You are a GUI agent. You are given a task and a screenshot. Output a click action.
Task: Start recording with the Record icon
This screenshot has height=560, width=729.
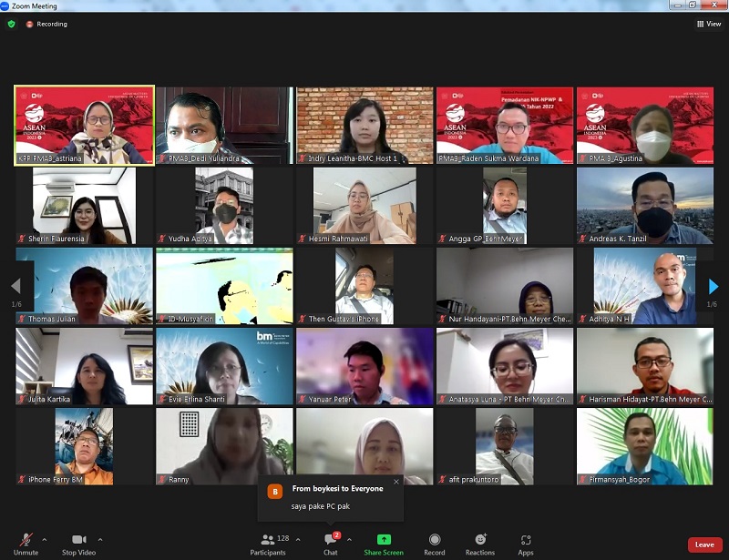[435, 540]
